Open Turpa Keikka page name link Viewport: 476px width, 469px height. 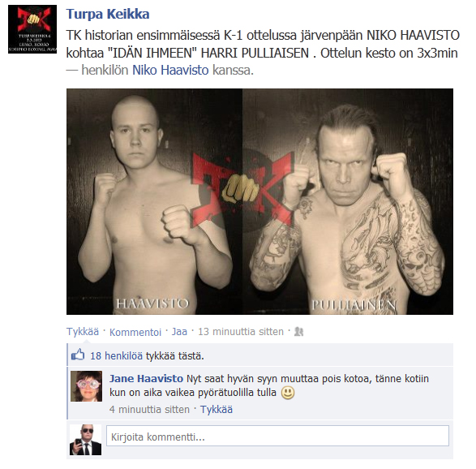pos(108,14)
